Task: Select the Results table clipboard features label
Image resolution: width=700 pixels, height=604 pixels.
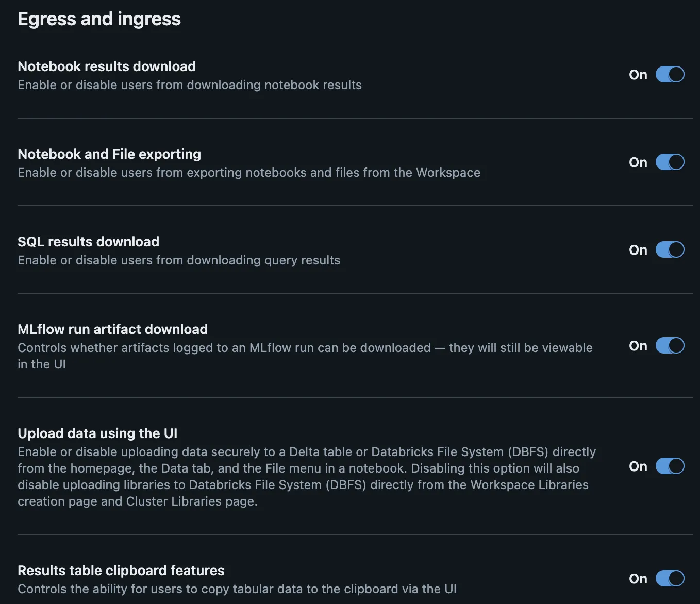Action: coord(121,570)
